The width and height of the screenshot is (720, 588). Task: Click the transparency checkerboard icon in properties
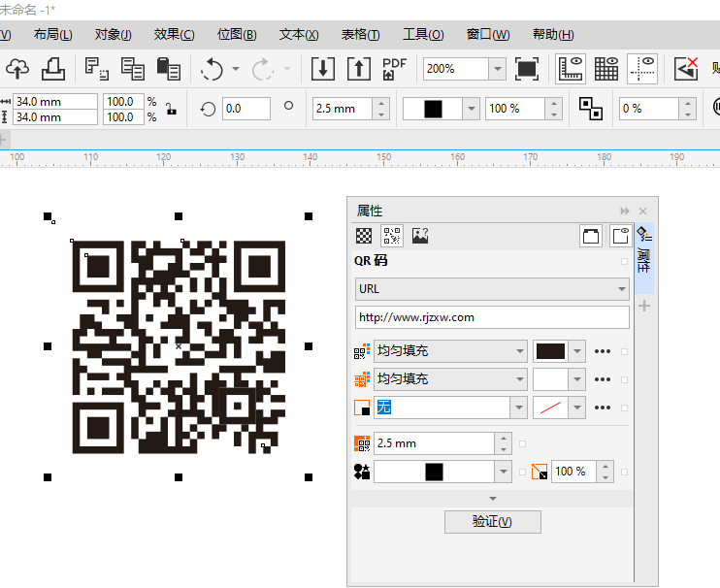point(364,235)
